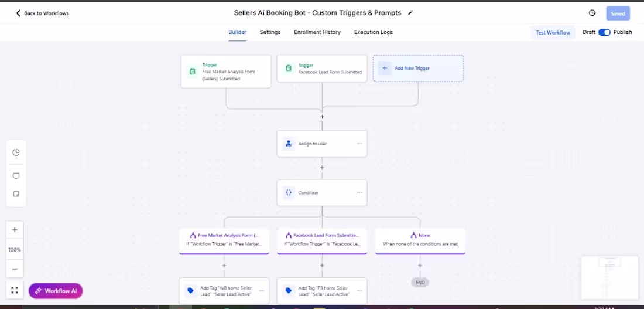Click form icon on Free Market trigger
The image size is (644, 309).
(192, 72)
